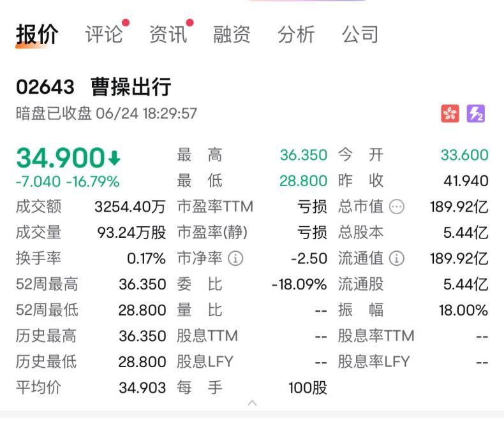Image resolution: width=504 pixels, height=429 pixels.
Task: Tap the 市净率 value -2.50
Action: point(309,259)
